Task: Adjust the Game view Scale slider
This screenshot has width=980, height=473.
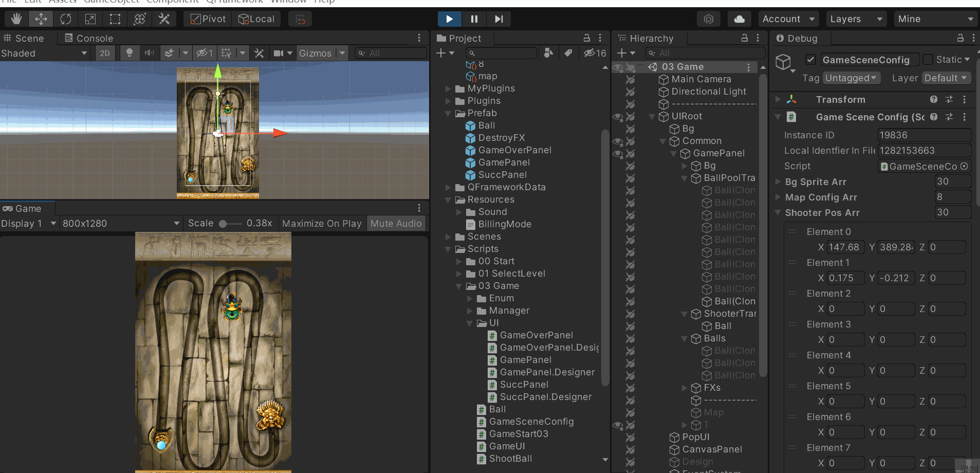Action: click(230, 224)
